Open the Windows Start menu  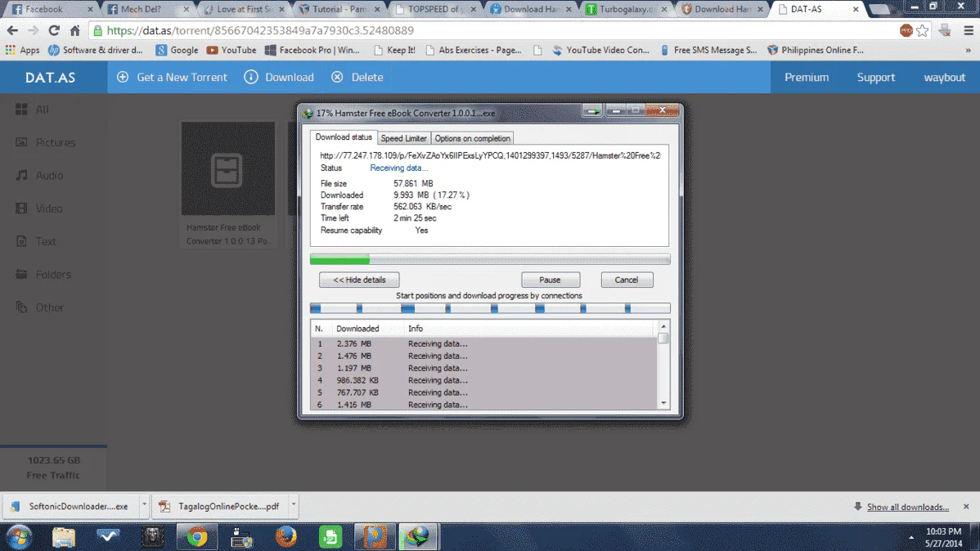tap(19, 536)
